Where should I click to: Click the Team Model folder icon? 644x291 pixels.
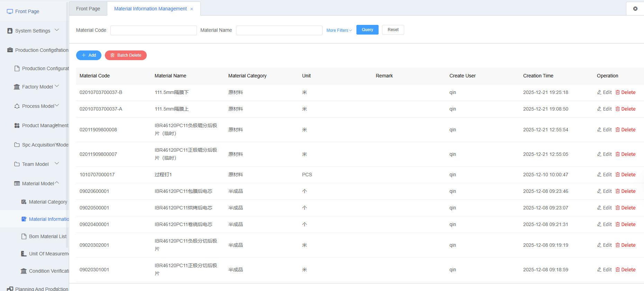point(17,164)
